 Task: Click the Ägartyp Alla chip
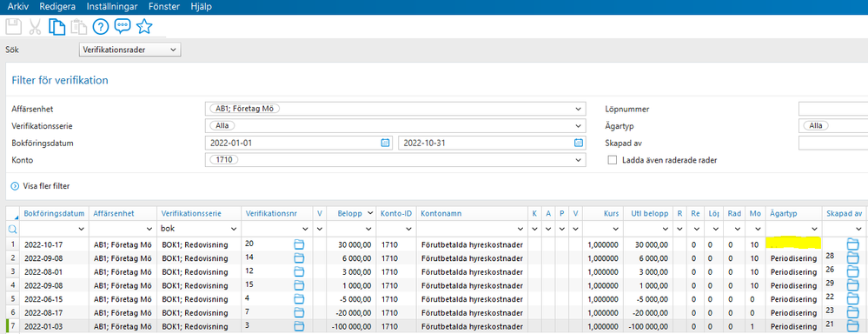click(x=815, y=126)
